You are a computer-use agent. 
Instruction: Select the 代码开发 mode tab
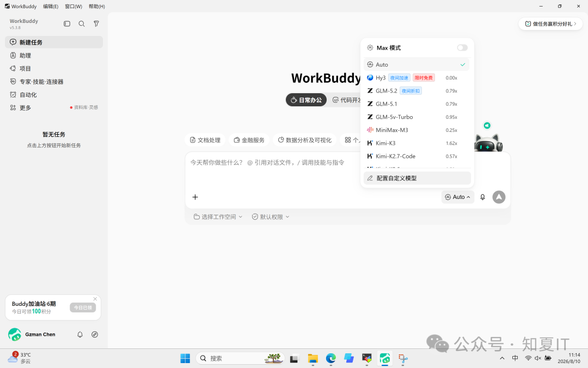pos(346,100)
